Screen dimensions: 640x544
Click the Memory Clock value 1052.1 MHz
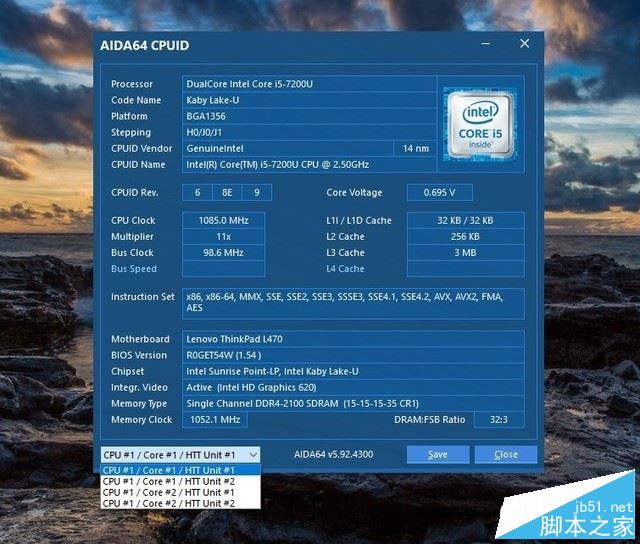click(x=215, y=420)
